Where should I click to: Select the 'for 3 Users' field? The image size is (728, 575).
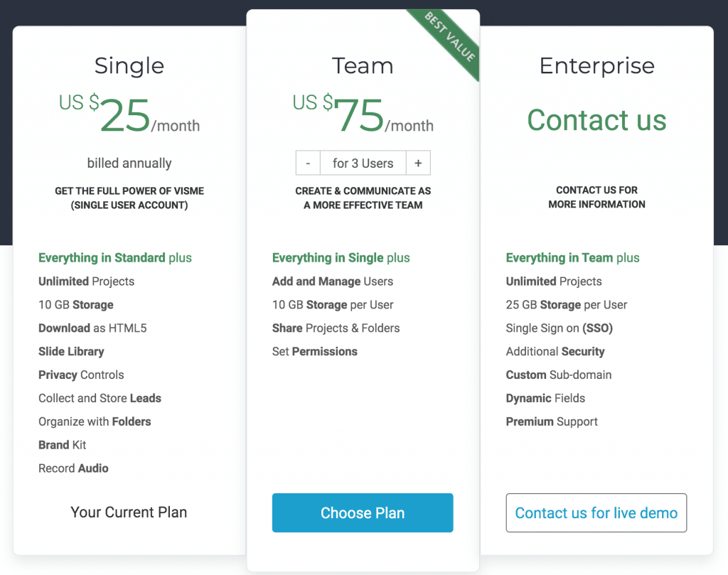click(x=363, y=163)
